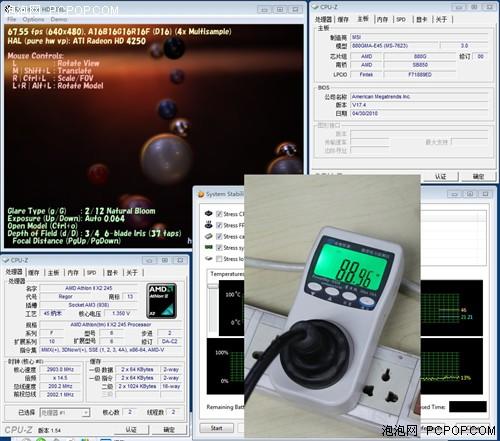
Task: Switch to 主板 tab in processor CPU-Z
Action: [53, 273]
